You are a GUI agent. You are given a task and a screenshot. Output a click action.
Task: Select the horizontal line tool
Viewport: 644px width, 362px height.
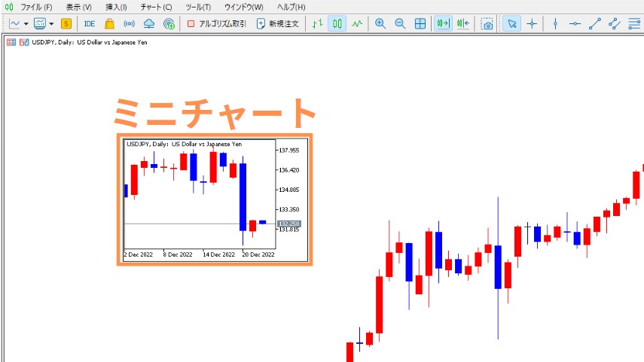pos(575,24)
